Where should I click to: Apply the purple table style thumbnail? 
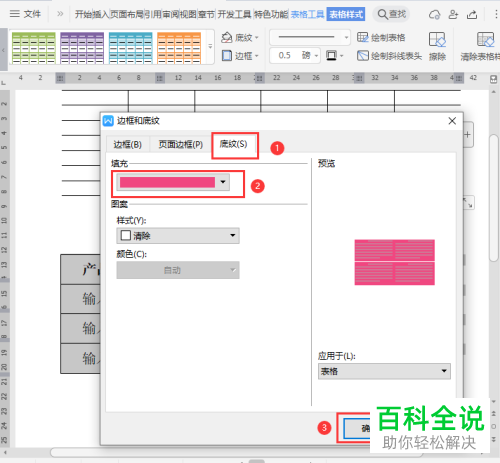(82, 48)
